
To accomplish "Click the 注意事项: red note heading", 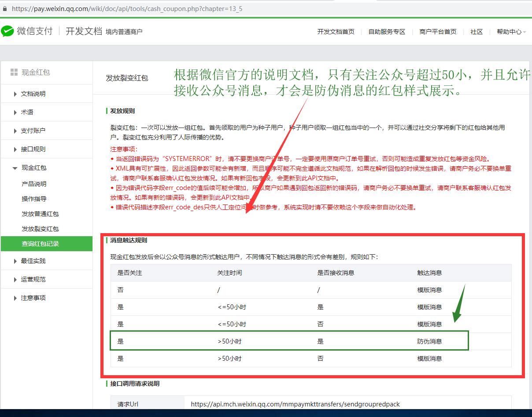I will (124, 150).
